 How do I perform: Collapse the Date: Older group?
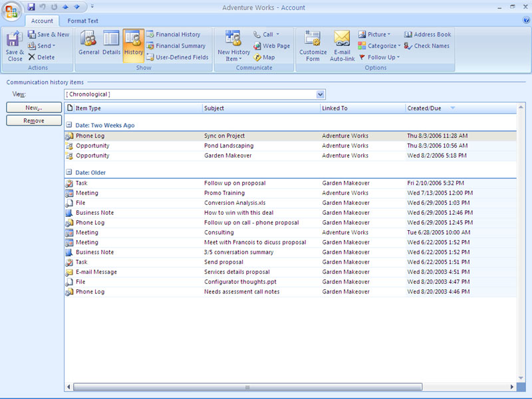tap(69, 173)
